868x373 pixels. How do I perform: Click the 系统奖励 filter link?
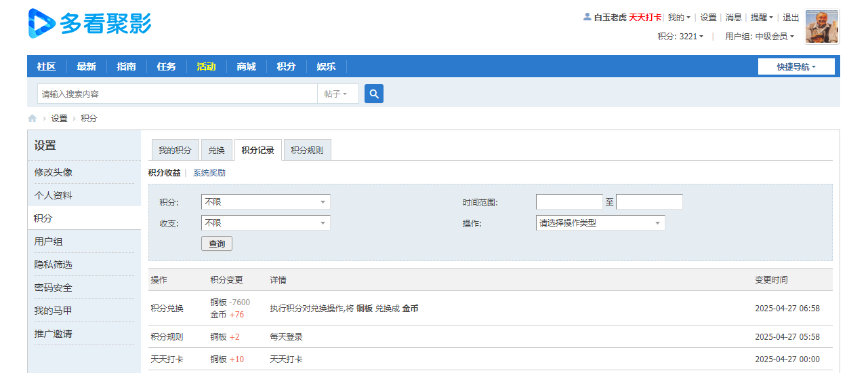(x=209, y=173)
